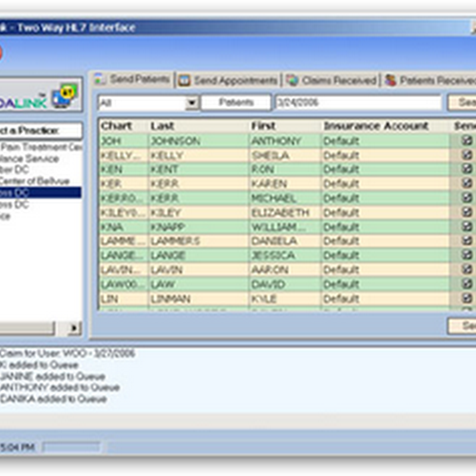This screenshot has height=476, width=476.
Task: Sort by Chart column header
Action: click(x=124, y=126)
